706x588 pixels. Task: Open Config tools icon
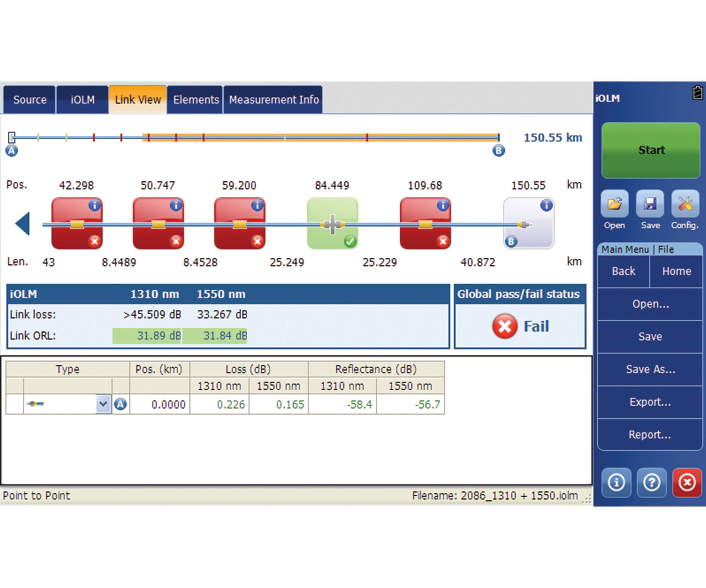point(685,204)
